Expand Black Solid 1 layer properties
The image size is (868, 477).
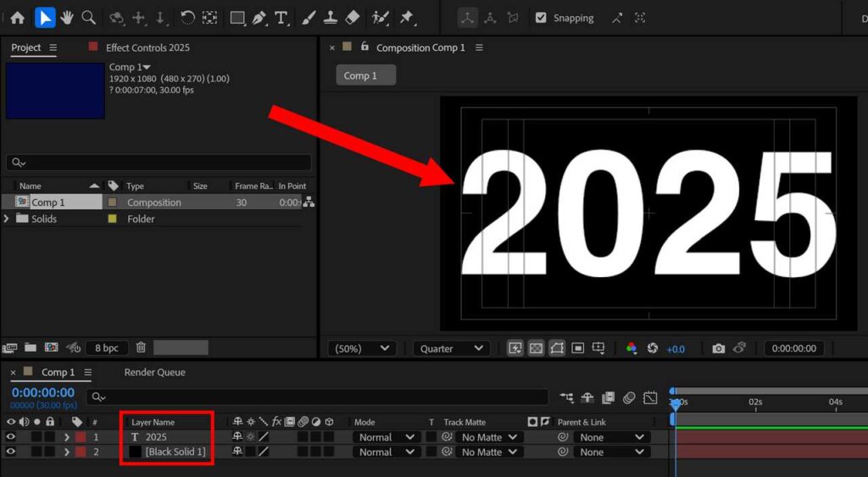click(x=67, y=452)
